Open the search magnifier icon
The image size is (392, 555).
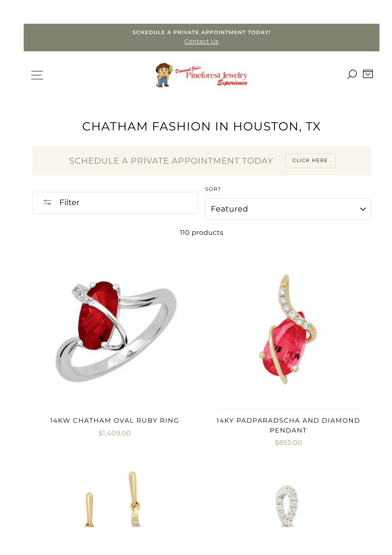pyautogui.click(x=352, y=74)
